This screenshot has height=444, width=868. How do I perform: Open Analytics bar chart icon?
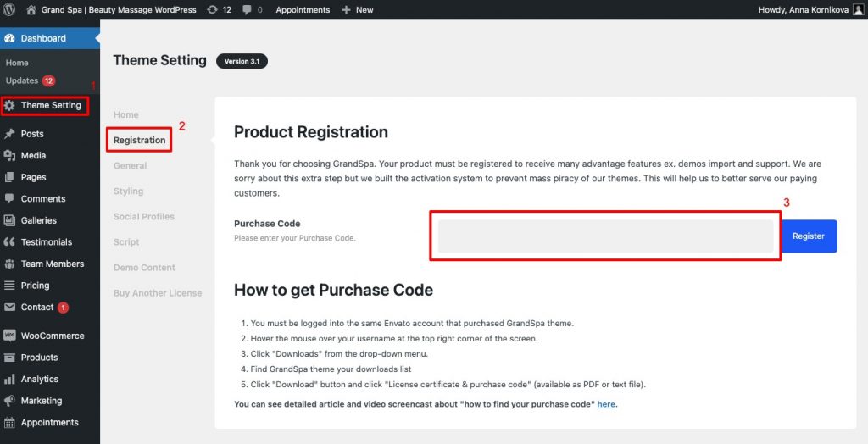pyautogui.click(x=9, y=380)
